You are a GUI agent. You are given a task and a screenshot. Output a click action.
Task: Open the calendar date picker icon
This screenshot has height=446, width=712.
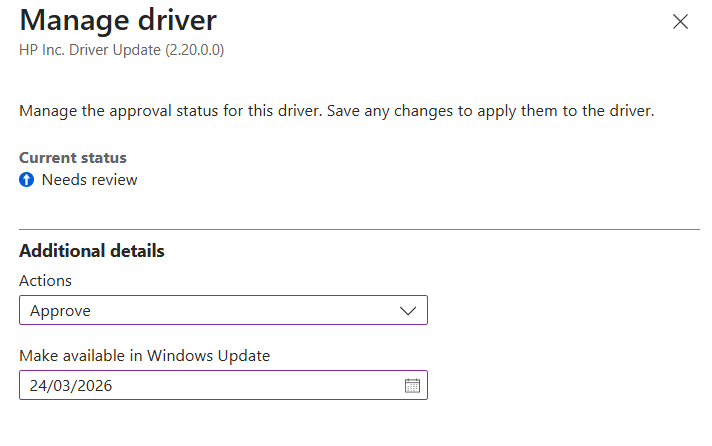pyautogui.click(x=412, y=386)
